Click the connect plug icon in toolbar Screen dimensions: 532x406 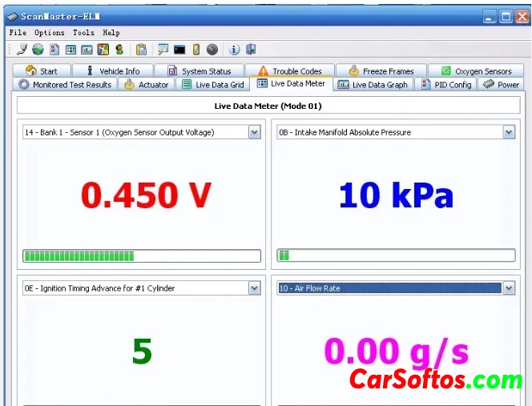[22, 50]
